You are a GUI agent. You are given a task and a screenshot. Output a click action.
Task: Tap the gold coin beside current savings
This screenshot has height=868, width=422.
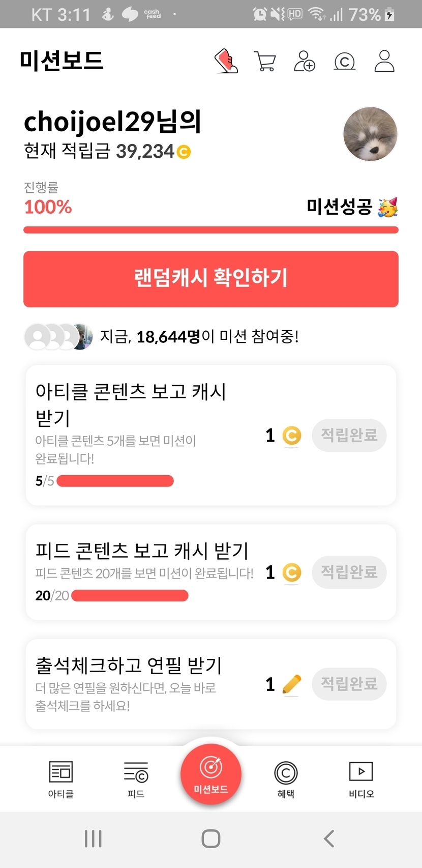pyautogui.click(x=184, y=152)
